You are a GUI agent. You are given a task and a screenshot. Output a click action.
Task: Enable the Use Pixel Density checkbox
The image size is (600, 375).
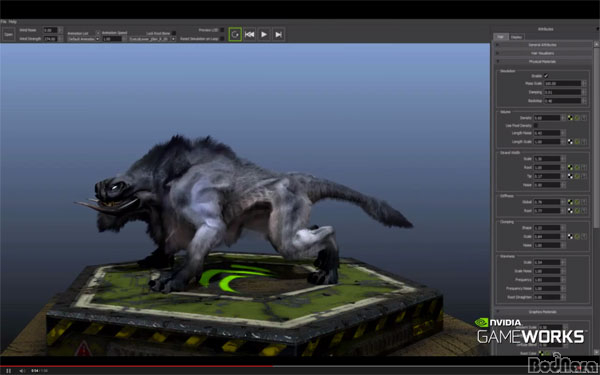pyautogui.click(x=536, y=126)
